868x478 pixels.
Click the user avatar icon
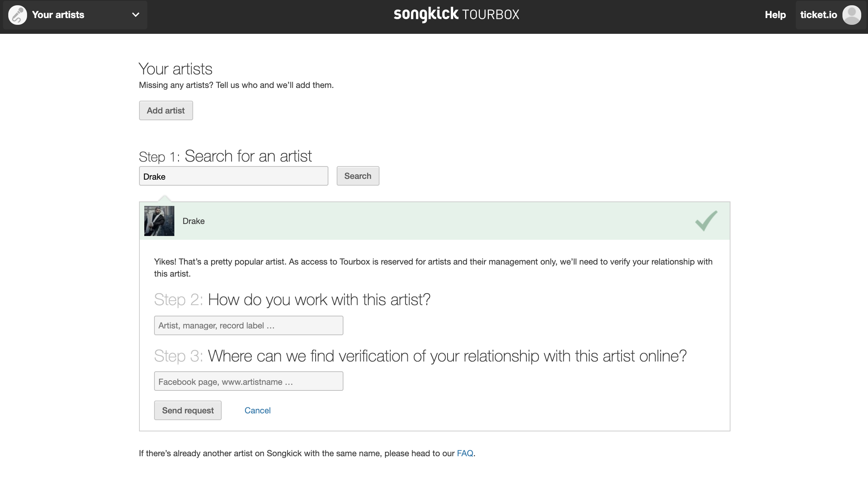tap(851, 15)
